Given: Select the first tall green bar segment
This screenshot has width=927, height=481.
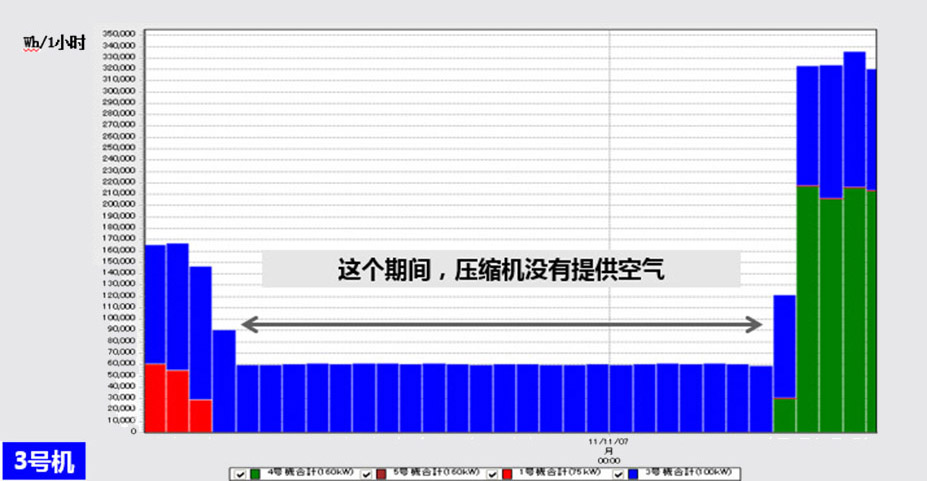Looking at the screenshot, I should coord(807,310).
